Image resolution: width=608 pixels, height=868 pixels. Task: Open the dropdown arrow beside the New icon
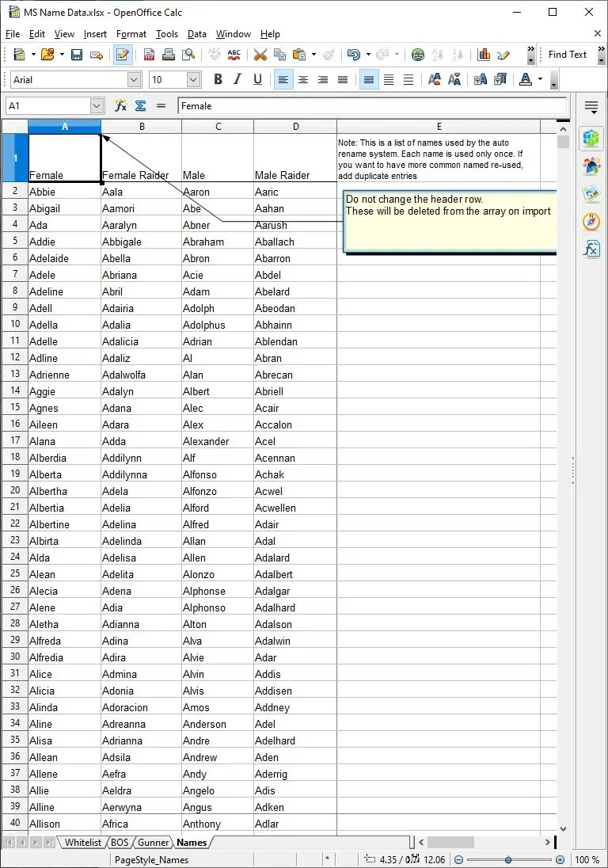coord(33,54)
